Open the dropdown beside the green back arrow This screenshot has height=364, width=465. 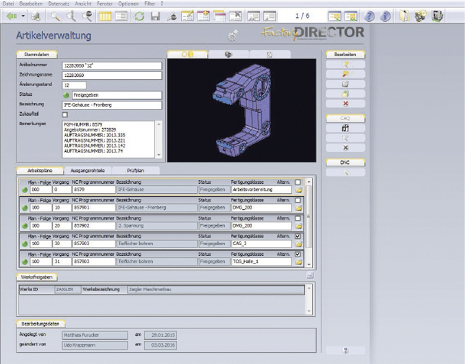23,16
